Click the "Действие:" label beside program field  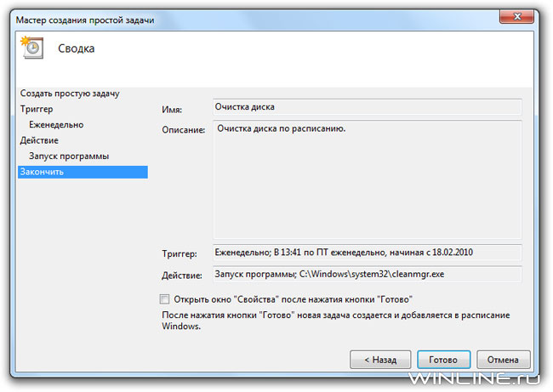pos(182,276)
